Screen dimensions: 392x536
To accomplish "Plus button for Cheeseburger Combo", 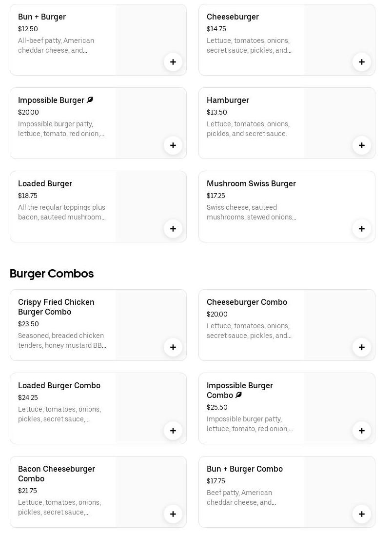I will (x=362, y=347).
